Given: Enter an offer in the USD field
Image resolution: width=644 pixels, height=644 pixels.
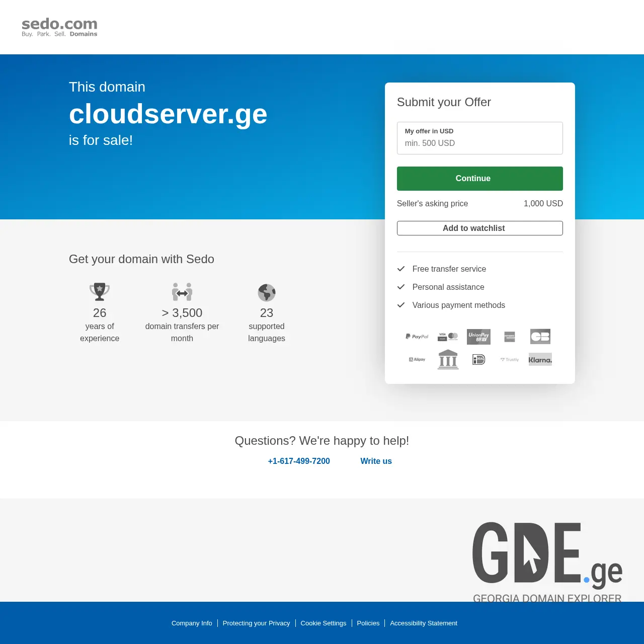Looking at the screenshot, I should click(x=479, y=143).
